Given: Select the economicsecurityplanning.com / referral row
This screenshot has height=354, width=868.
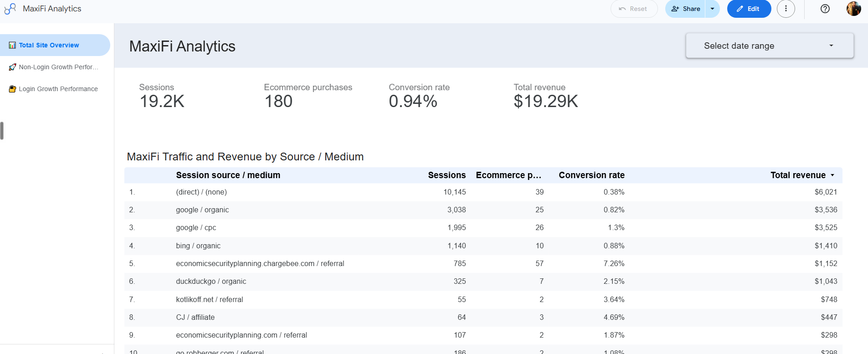Looking at the screenshot, I should [x=483, y=335].
